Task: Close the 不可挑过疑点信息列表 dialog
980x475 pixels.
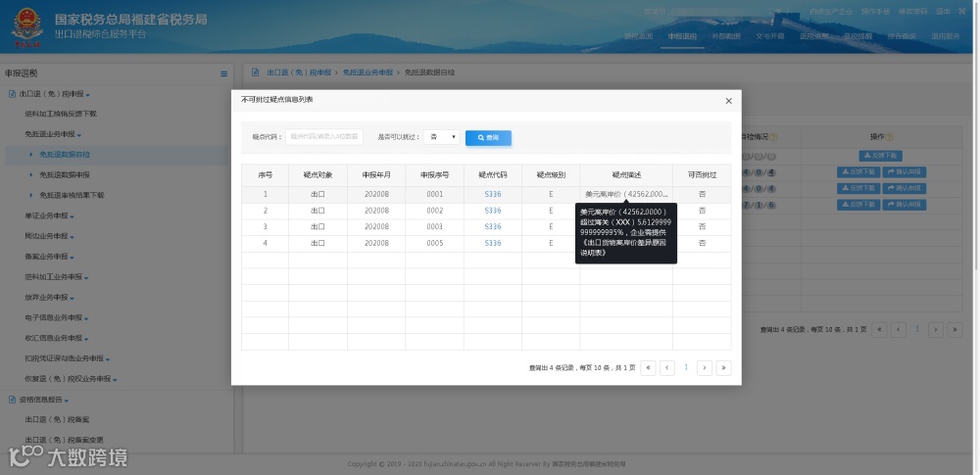Action: pos(728,101)
